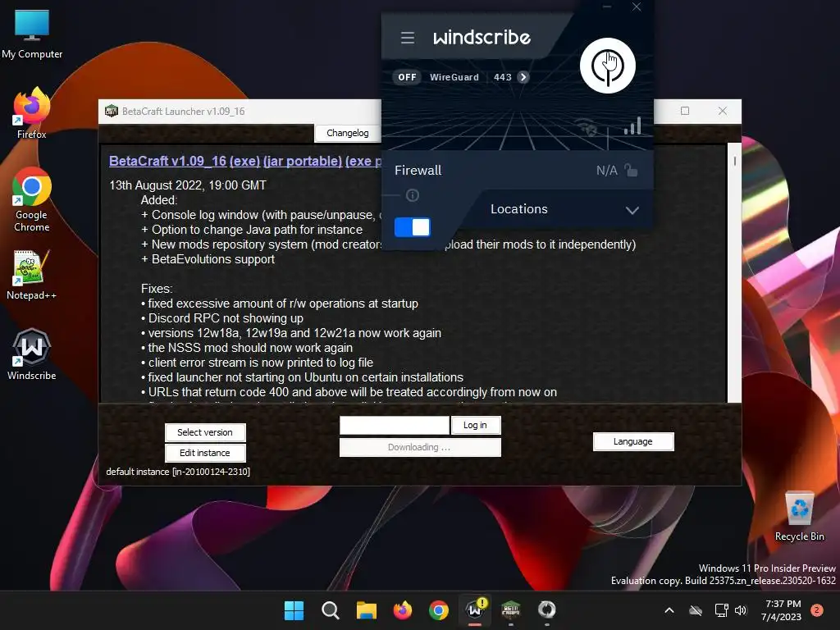This screenshot has height=630, width=840.
Task: Close the BetaCraft Launcher window
Action: click(x=723, y=111)
